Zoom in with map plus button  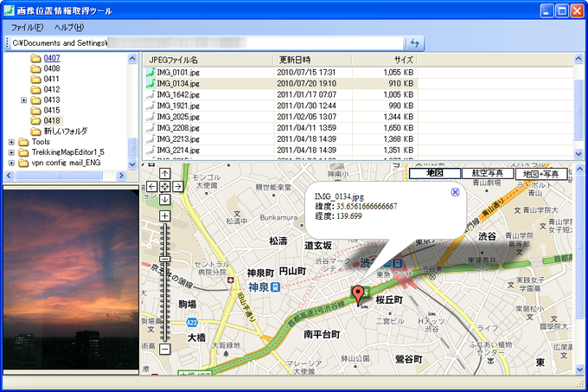coord(164,216)
